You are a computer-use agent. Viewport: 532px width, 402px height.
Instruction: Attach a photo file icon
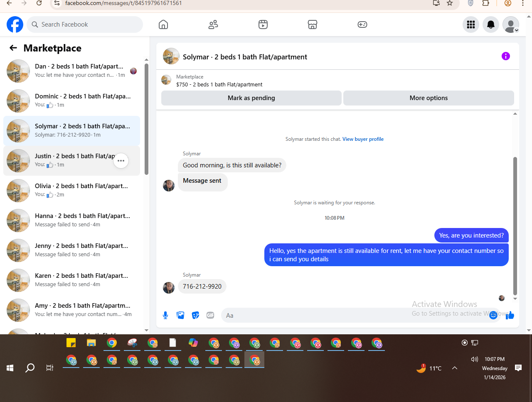click(x=180, y=315)
